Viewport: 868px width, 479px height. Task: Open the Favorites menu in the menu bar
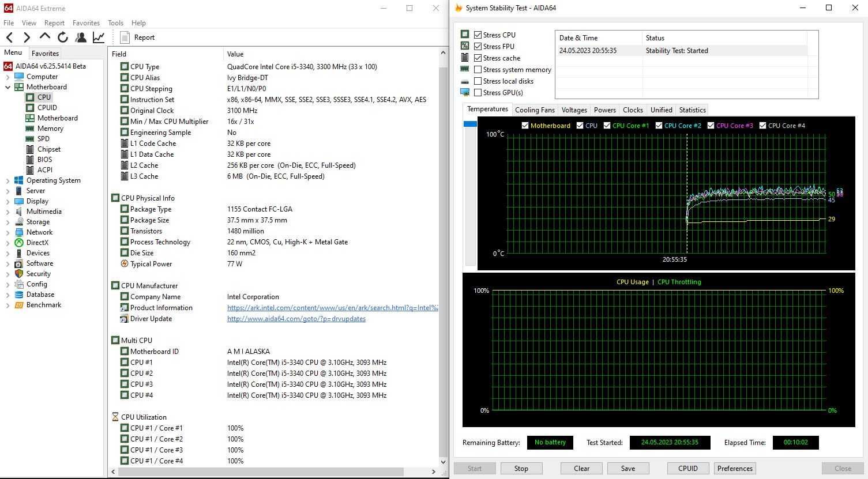tap(86, 23)
